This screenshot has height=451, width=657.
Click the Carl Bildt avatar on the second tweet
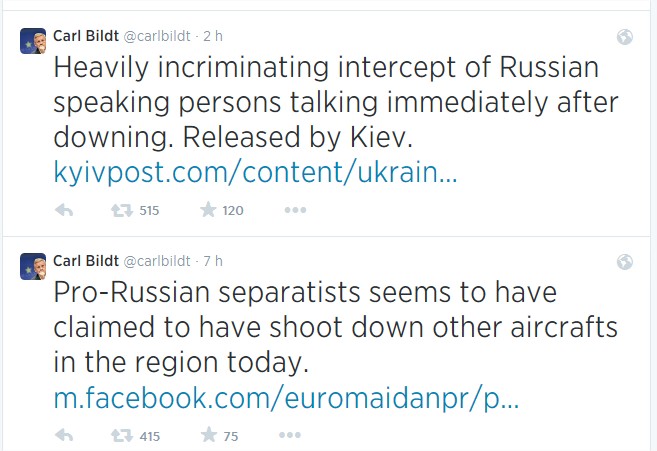33,267
